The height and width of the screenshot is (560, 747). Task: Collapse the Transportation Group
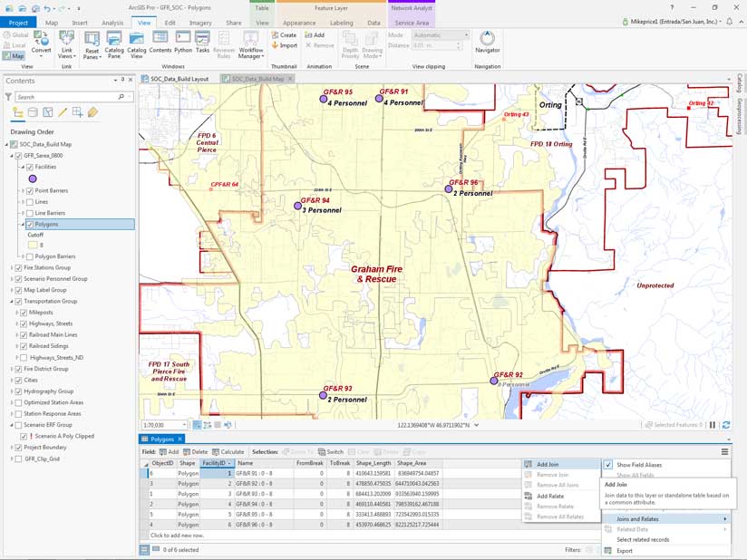coord(12,302)
